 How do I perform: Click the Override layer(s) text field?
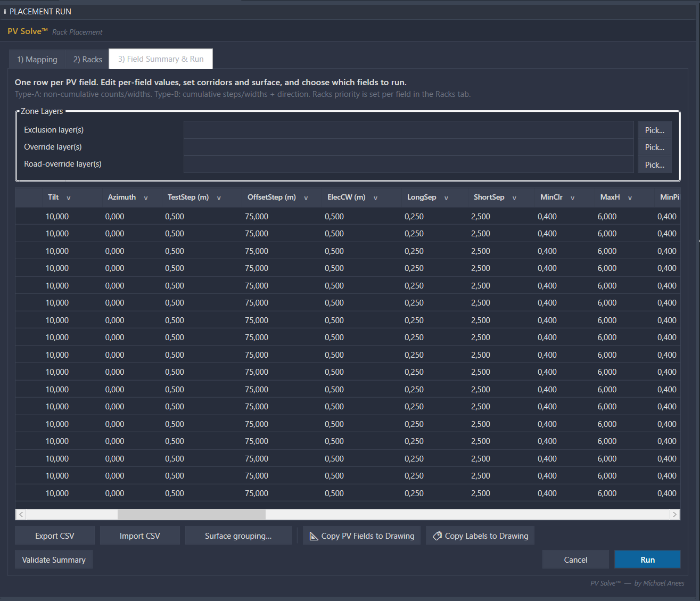click(x=408, y=147)
